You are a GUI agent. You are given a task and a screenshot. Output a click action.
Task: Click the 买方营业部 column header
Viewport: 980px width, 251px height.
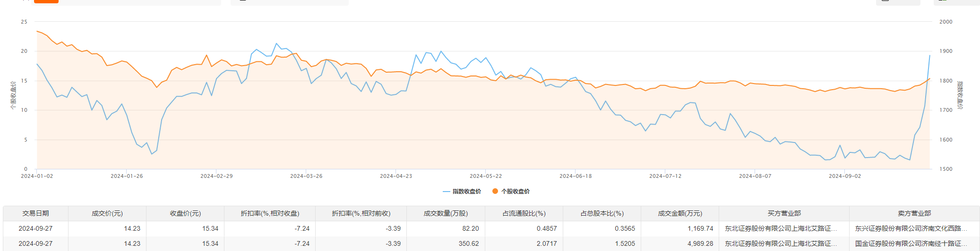(x=784, y=213)
